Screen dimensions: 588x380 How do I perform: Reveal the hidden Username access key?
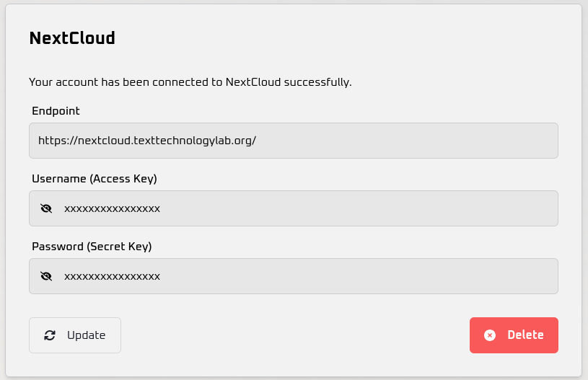tap(46, 208)
